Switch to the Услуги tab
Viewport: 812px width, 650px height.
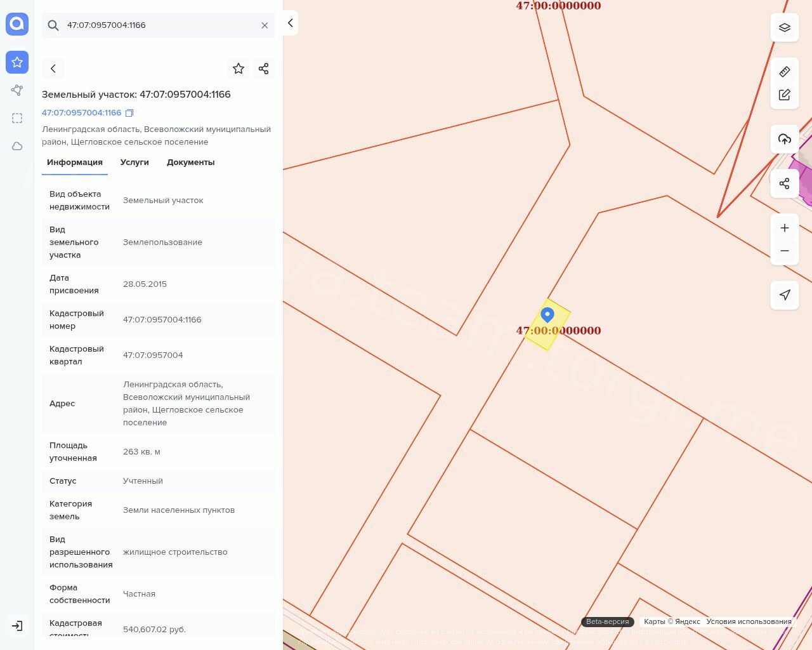(134, 162)
